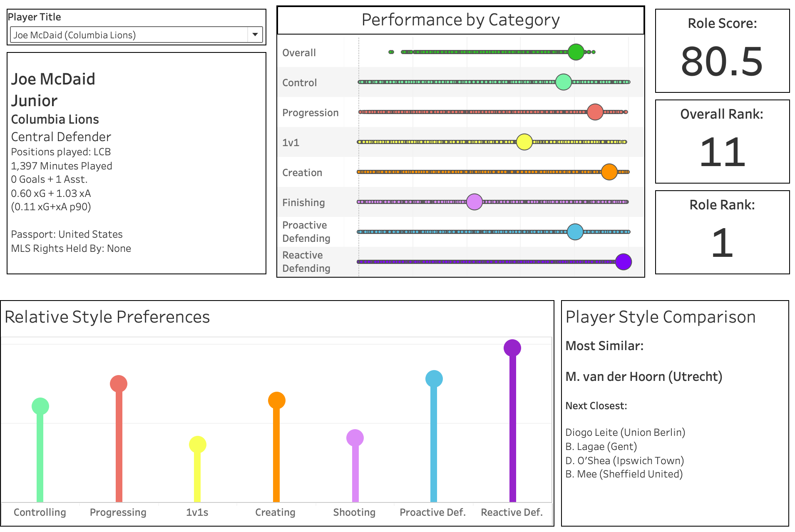Click the Role Score value 80.5
The height and width of the screenshot is (532, 795).
tap(722, 62)
